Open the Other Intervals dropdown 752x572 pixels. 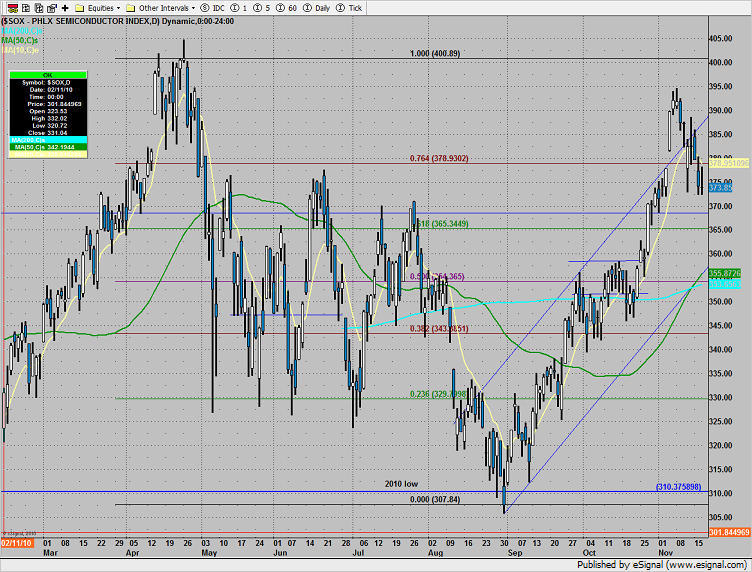coord(160,8)
